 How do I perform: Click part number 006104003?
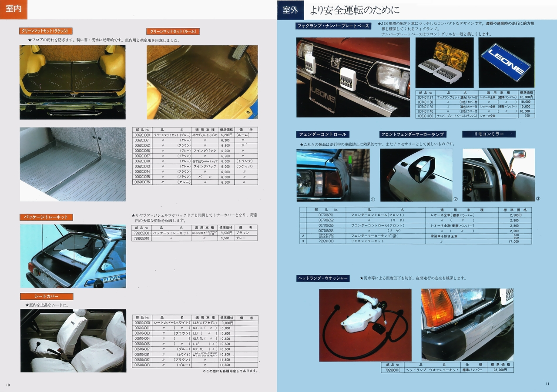tap(142, 334)
